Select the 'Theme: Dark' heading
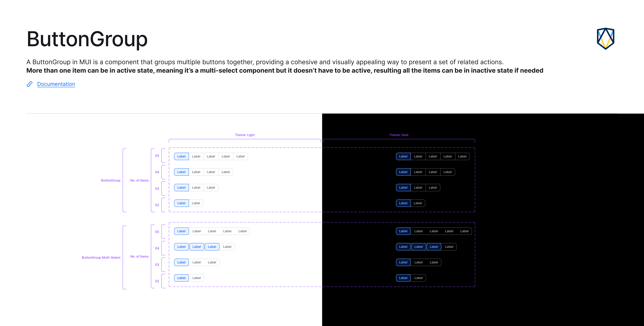 point(399,135)
